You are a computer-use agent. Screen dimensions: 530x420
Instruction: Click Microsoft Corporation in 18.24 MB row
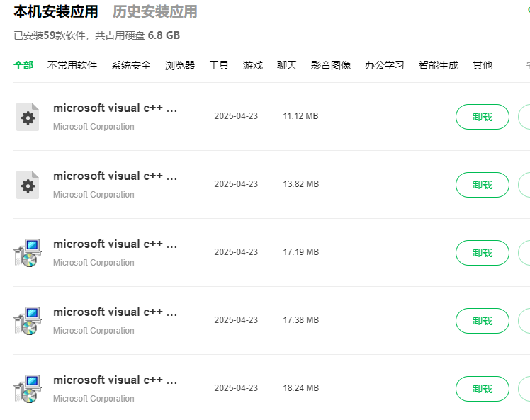94,398
